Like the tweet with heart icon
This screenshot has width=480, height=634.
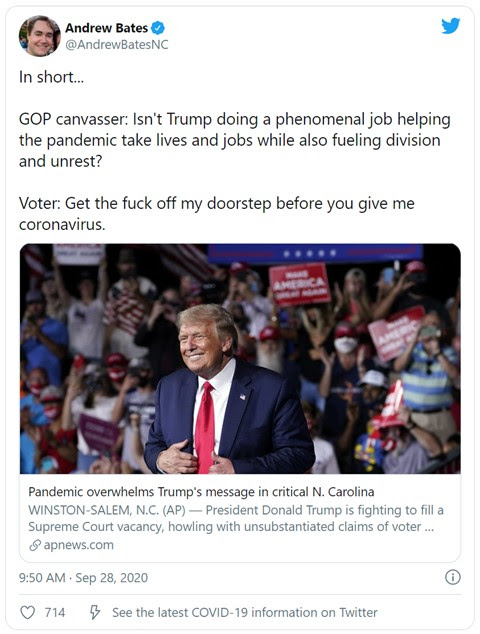click(x=27, y=612)
